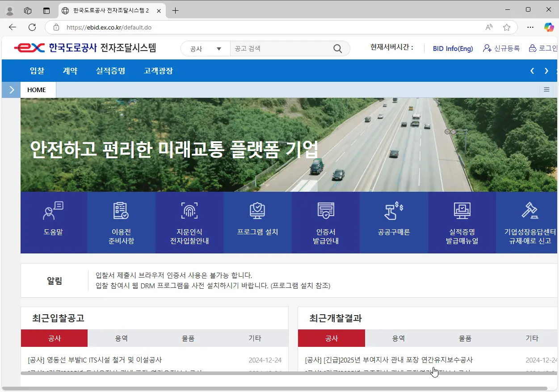This screenshot has width=559, height=392.
Task: Select the 공공구매론 money icon
Action: [393, 223]
